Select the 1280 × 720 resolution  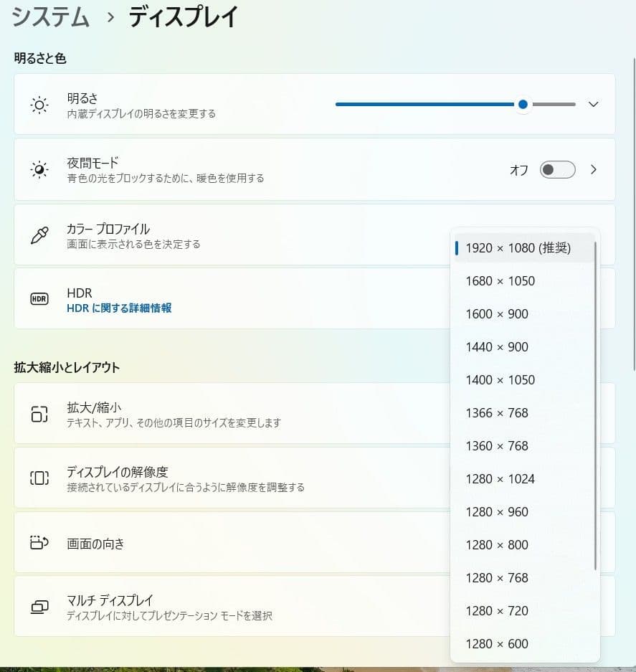[499, 610]
